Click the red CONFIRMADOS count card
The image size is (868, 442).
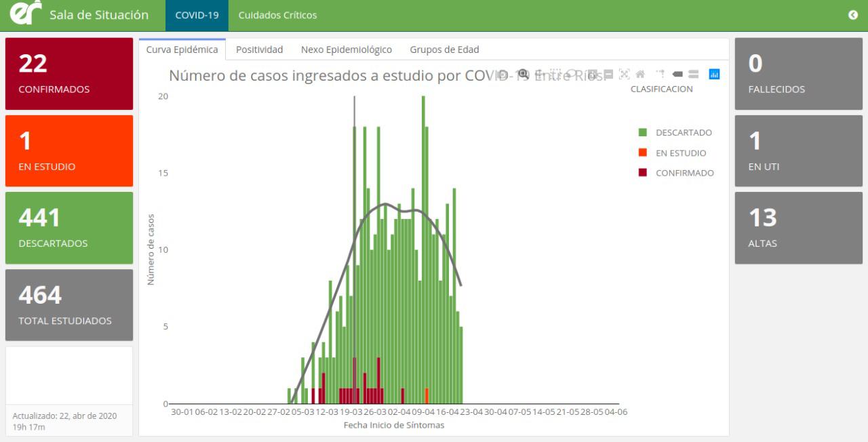coord(69,74)
